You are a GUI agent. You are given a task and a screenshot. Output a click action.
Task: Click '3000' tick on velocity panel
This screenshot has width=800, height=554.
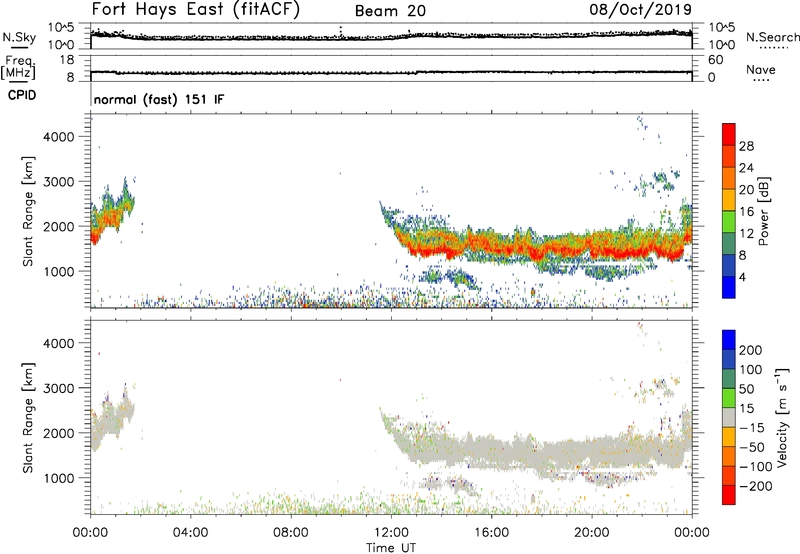coord(59,388)
